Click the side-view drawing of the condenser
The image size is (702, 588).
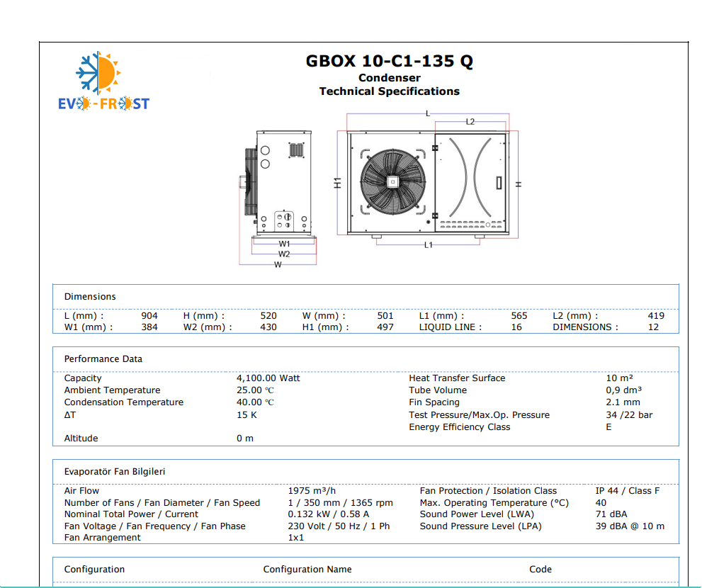(x=278, y=183)
